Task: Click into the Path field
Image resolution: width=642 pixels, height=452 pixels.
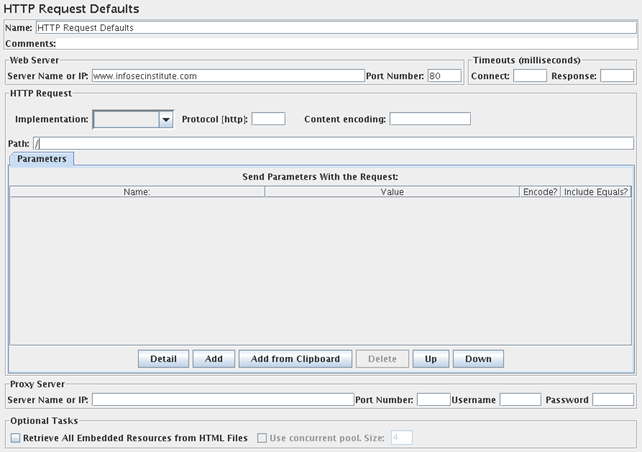Action: (x=333, y=143)
